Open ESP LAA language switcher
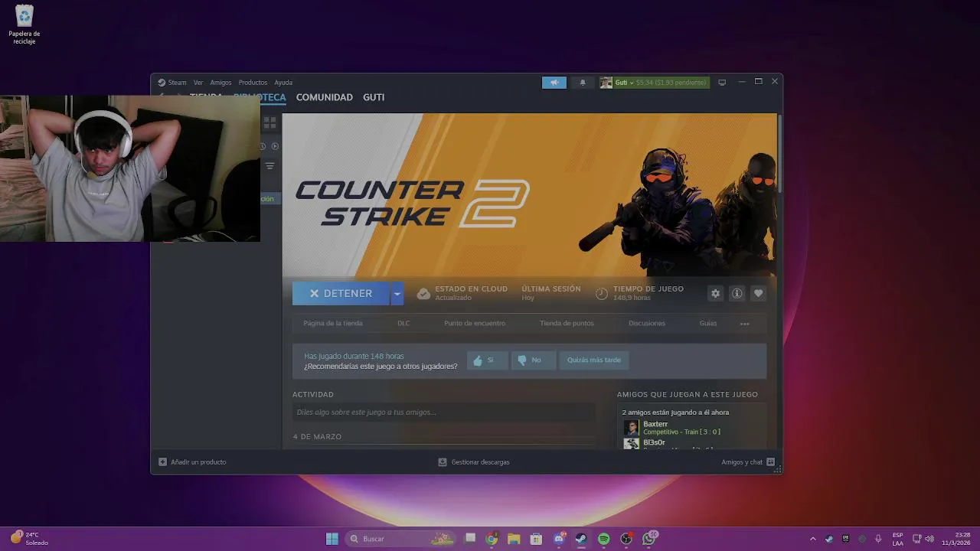980x551 pixels. (897, 539)
